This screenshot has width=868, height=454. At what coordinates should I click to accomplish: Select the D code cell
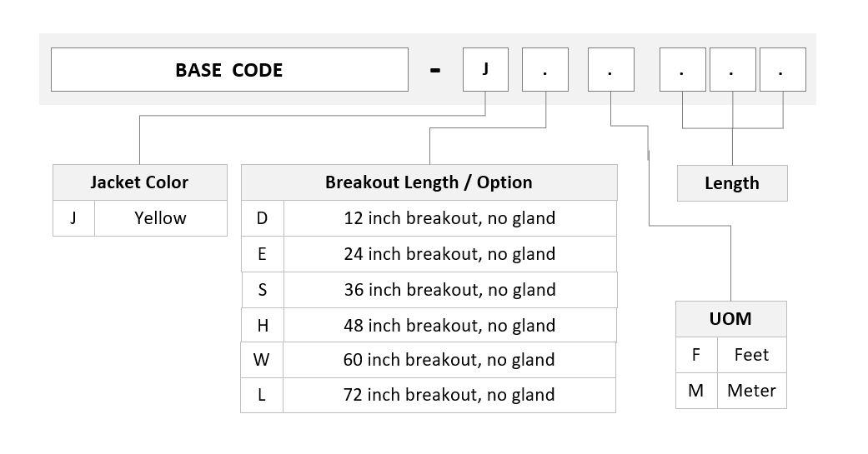[x=263, y=218]
